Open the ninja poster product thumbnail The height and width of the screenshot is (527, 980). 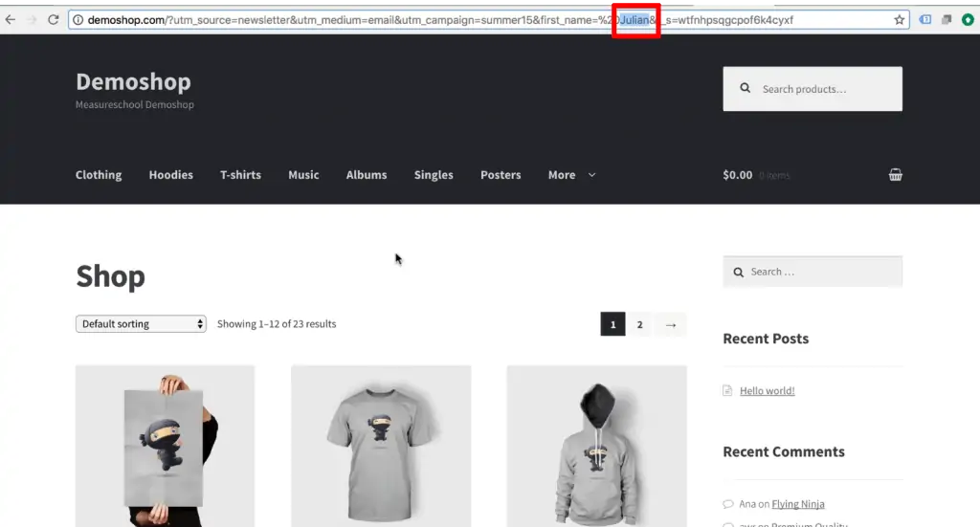click(165, 446)
